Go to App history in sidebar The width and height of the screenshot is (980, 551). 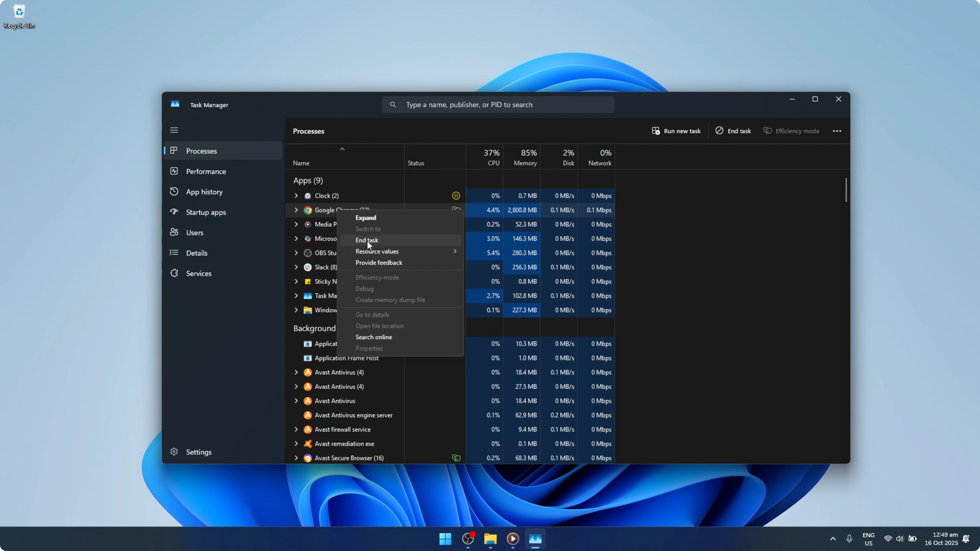click(223, 192)
